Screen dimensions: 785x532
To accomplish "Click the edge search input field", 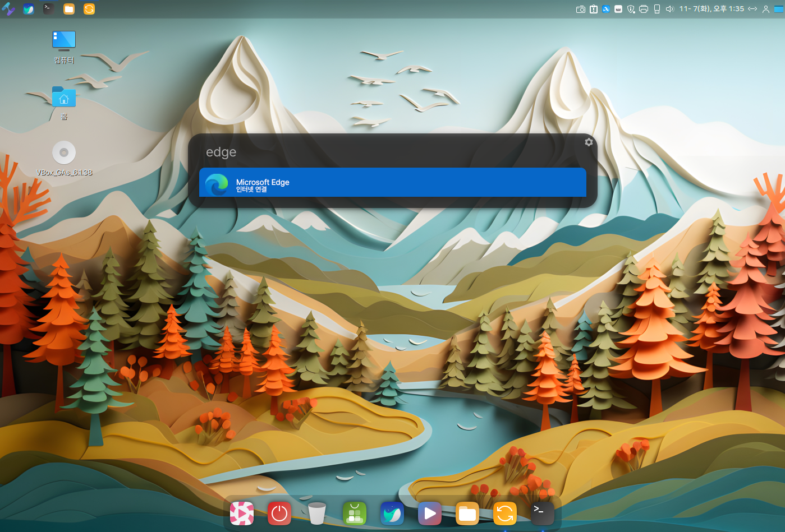I will (387, 152).
